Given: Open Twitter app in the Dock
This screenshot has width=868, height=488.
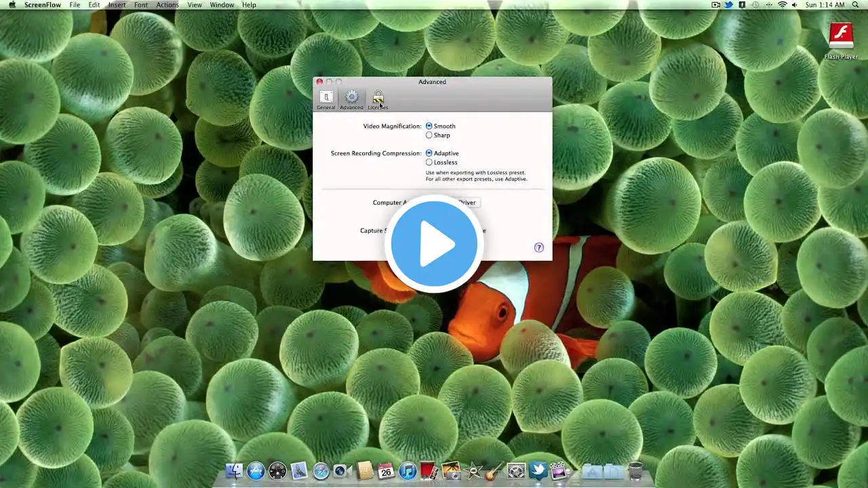Looking at the screenshot, I should click(538, 471).
